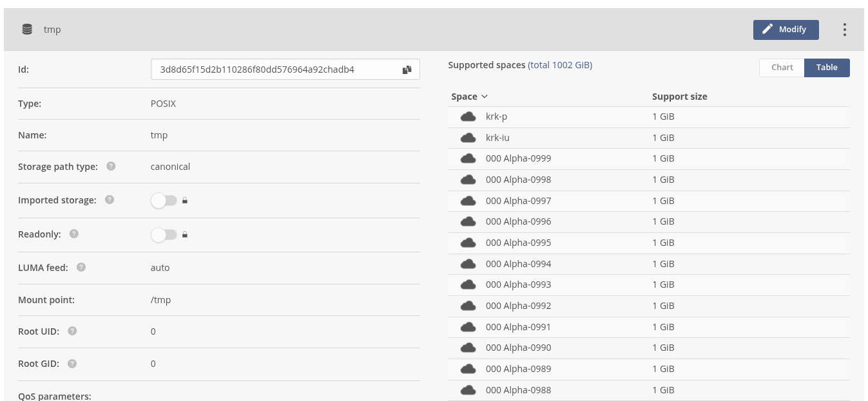Click the tmp storage database icon
This screenshot has width=868, height=401.
click(27, 30)
